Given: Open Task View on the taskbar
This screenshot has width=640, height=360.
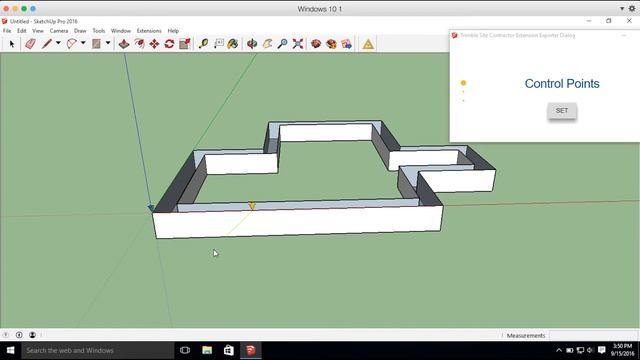Looking at the screenshot, I should [x=185, y=350].
